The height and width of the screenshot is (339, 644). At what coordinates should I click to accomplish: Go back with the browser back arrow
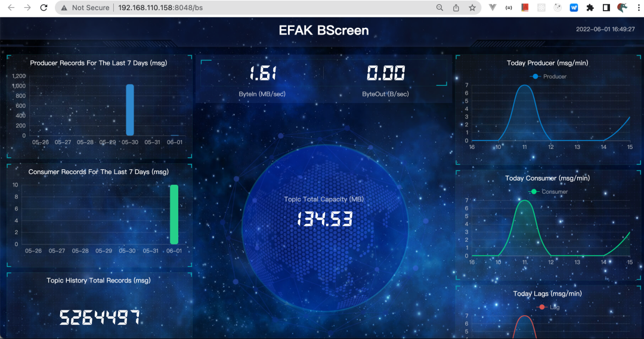point(11,7)
